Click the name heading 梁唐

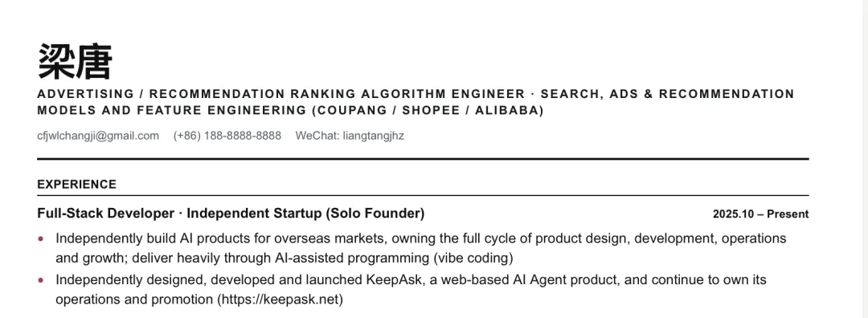pos(75,61)
